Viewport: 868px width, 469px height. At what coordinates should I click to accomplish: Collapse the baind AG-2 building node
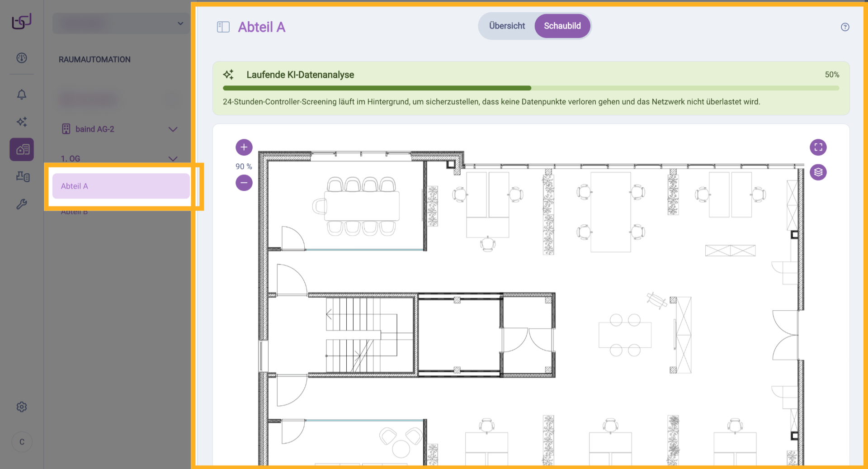coord(173,129)
